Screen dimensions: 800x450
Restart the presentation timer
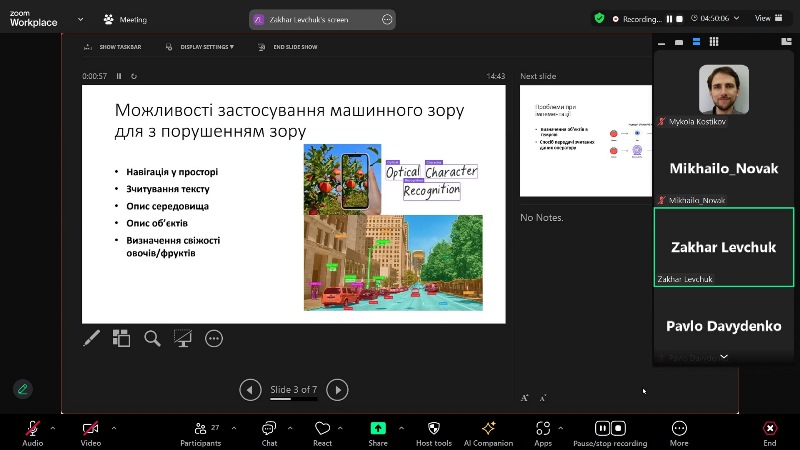[134, 76]
